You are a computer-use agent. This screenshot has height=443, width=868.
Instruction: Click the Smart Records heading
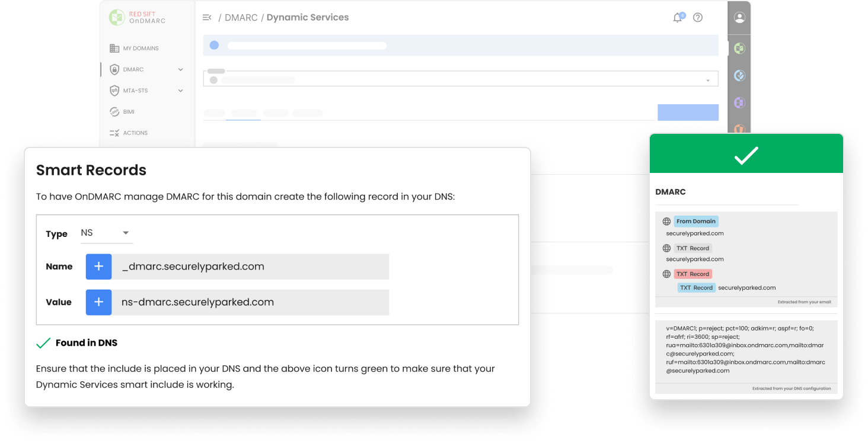(91, 170)
